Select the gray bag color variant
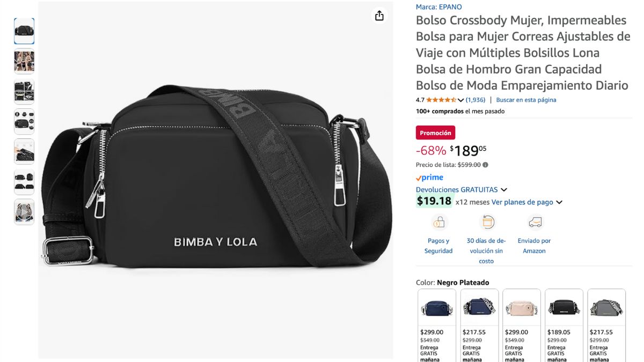 (606, 326)
